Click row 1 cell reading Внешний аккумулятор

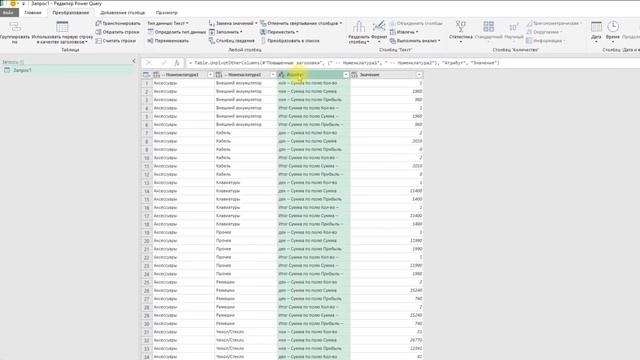pyautogui.click(x=245, y=83)
